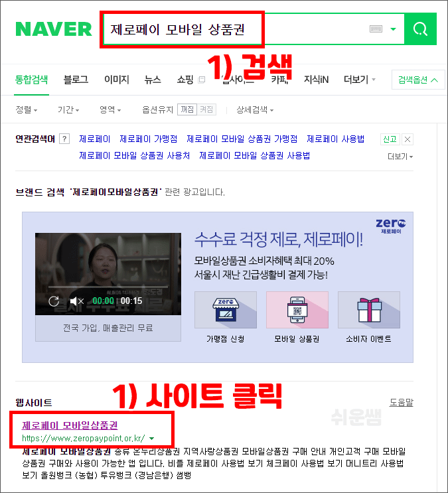Click the 가맹점 신청 store icon
Viewport: 448px width, 493px height.
(x=226, y=310)
